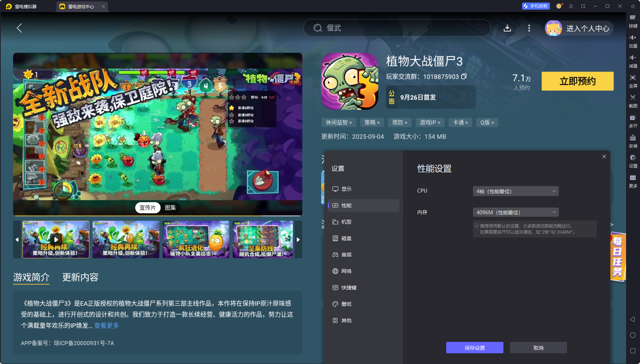This screenshot has height=364, width=640.
Task: Tap the Android home circle button
Action: pos(632,335)
